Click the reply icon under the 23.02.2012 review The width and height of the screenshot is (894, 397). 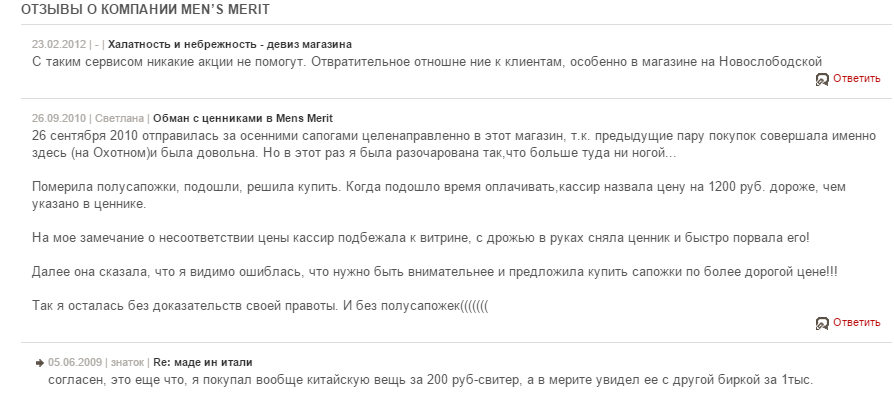pos(822,79)
